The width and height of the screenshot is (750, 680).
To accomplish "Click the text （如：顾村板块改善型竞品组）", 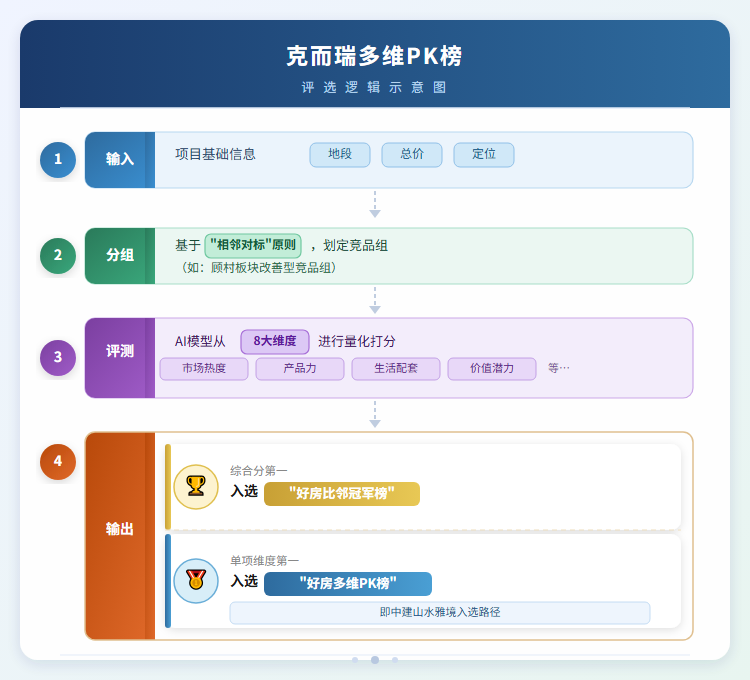I will point(258,268).
